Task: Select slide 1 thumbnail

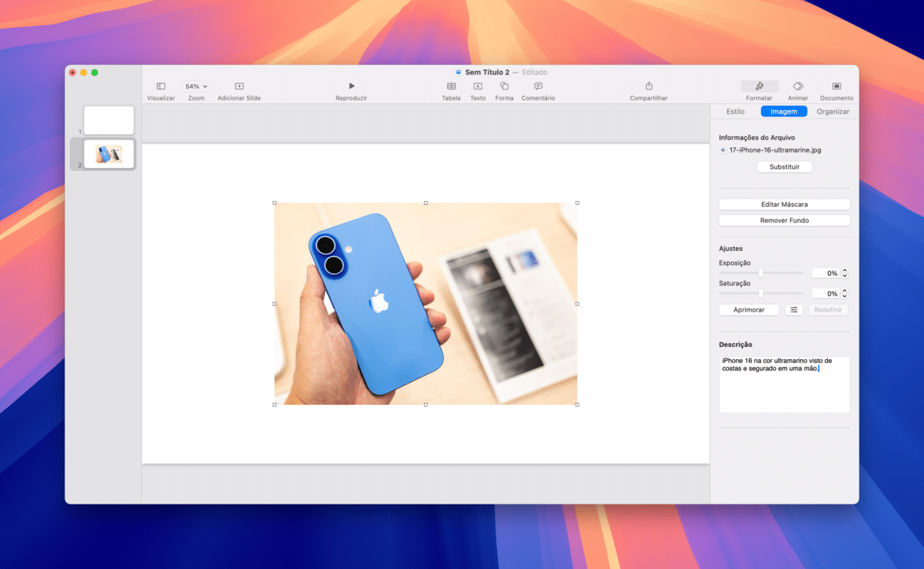Action: tap(109, 120)
